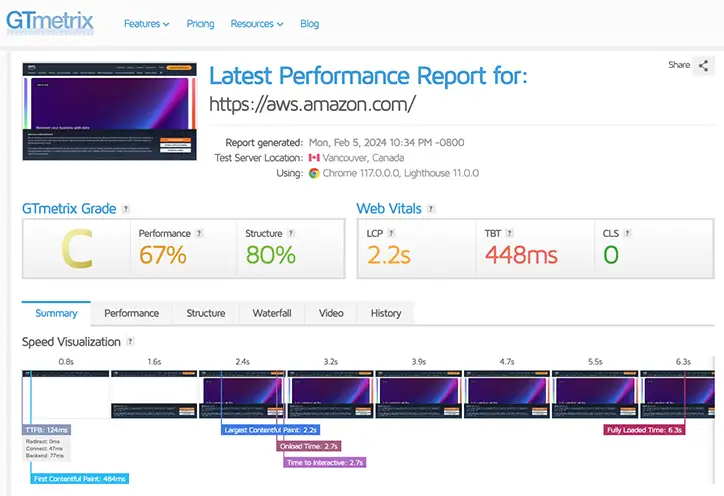Open the Blog page
Screen dimensions: 724x496
click(x=309, y=24)
